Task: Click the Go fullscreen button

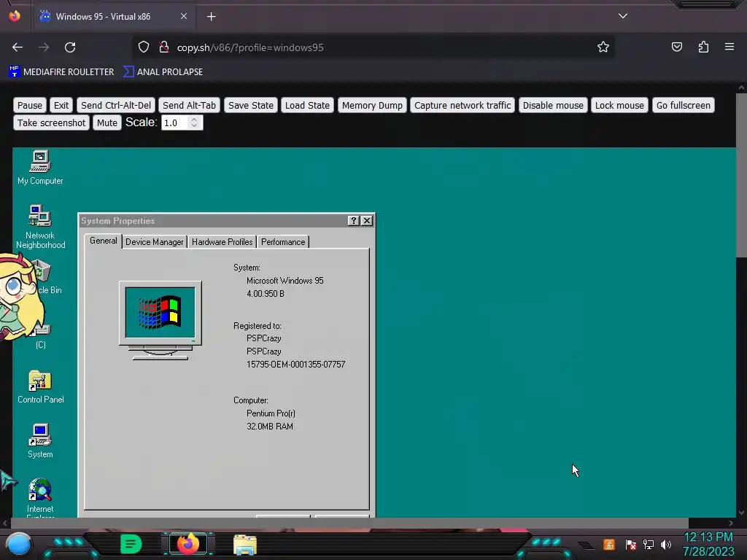Action: (x=683, y=105)
